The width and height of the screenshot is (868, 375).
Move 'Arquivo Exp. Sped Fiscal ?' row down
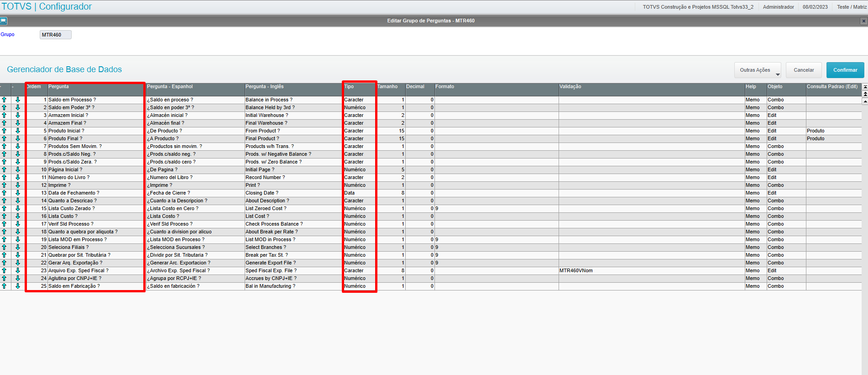pyautogui.click(x=18, y=270)
